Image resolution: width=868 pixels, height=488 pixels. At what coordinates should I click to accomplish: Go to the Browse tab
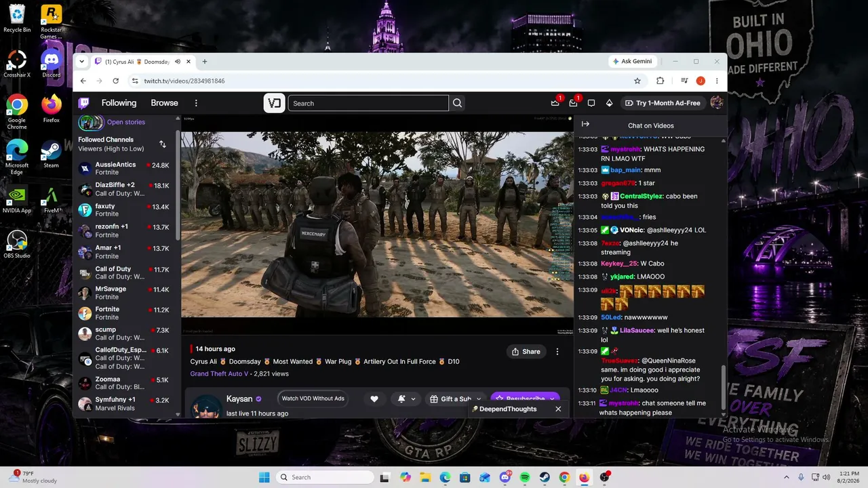tap(164, 103)
